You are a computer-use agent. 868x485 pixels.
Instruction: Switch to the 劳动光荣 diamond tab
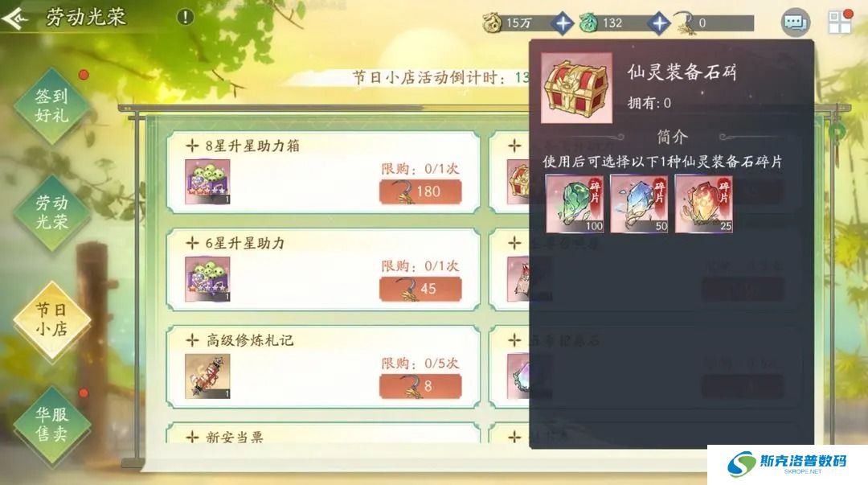pyautogui.click(x=52, y=212)
